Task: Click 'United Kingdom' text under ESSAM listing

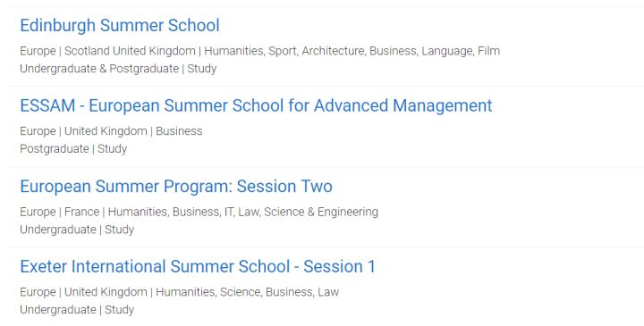Action: click(x=106, y=131)
